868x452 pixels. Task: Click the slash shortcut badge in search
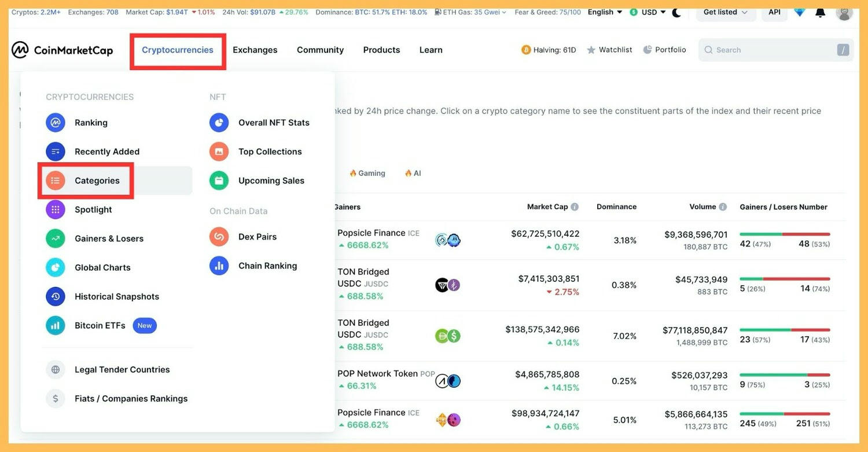pyautogui.click(x=843, y=50)
